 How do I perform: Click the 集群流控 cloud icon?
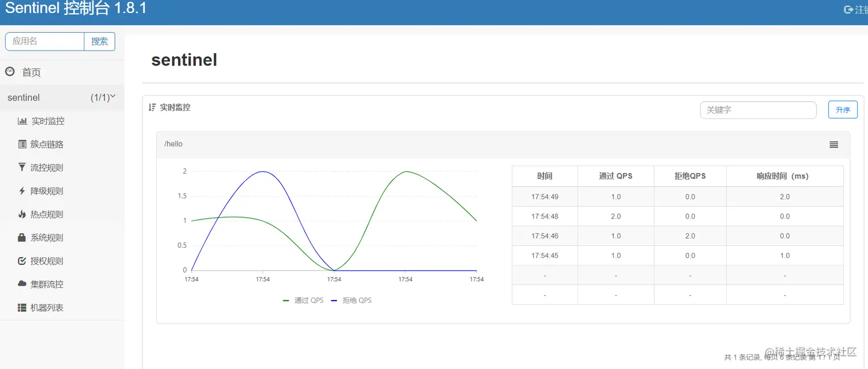(x=22, y=284)
